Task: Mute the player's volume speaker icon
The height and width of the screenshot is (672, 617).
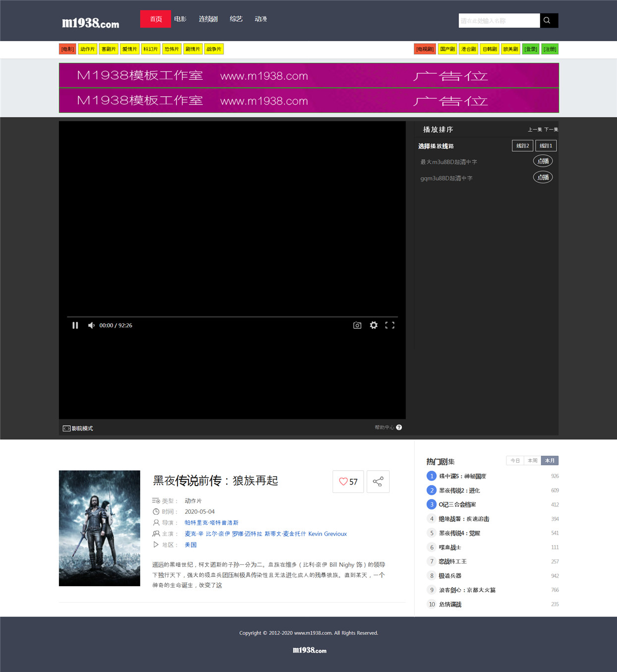Action: point(91,325)
